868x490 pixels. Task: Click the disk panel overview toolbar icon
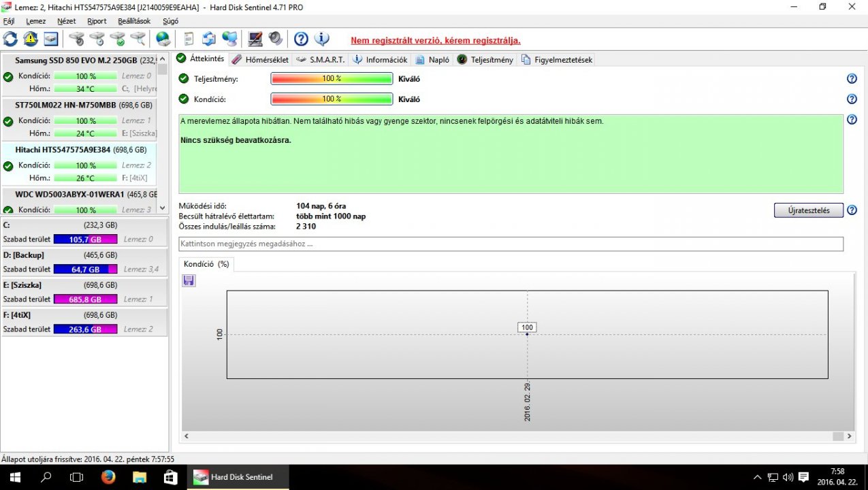coord(51,39)
